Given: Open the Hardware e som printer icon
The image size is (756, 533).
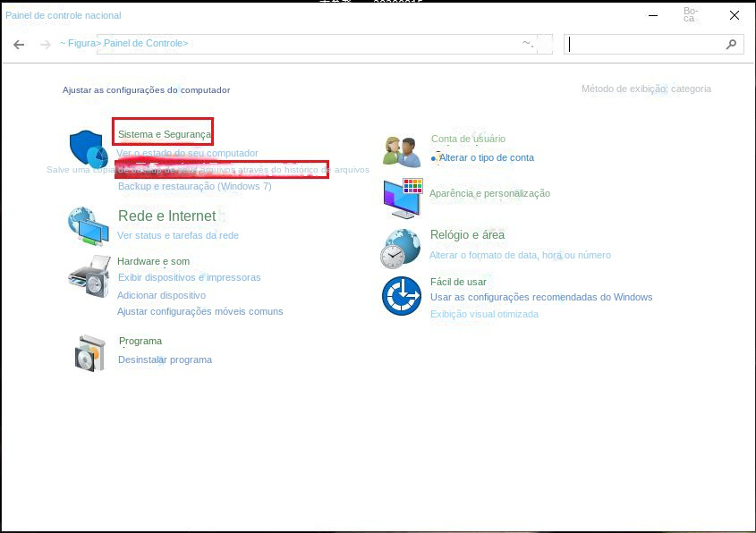Looking at the screenshot, I should [89, 276].
